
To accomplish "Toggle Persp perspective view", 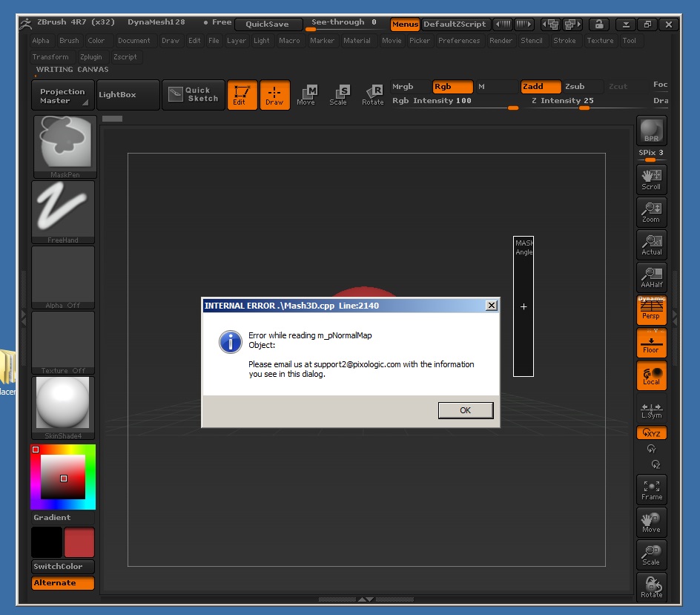I will (651, 310).
